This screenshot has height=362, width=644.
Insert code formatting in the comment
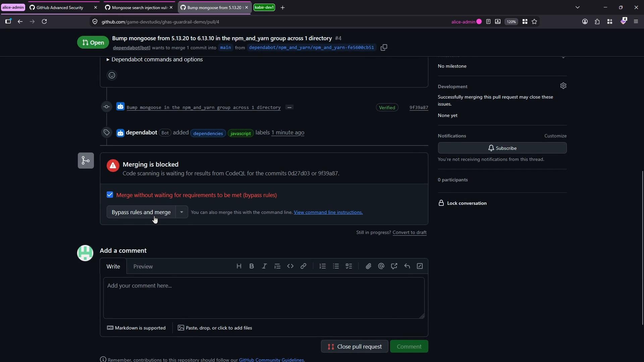point(290,266)
